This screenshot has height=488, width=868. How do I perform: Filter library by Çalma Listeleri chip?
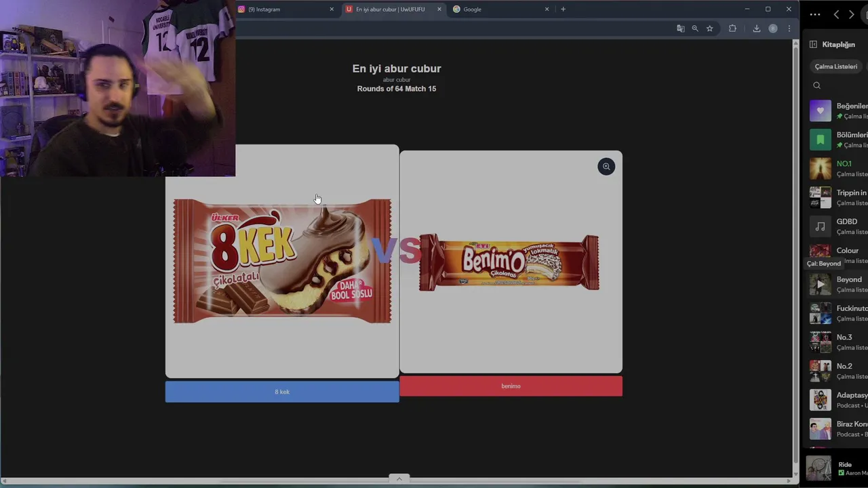point(836,66)
